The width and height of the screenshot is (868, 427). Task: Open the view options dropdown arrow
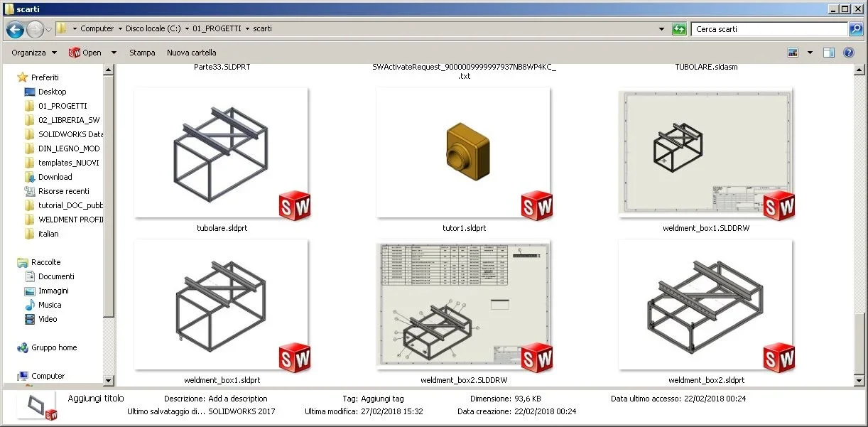click(x=810, y=53)
